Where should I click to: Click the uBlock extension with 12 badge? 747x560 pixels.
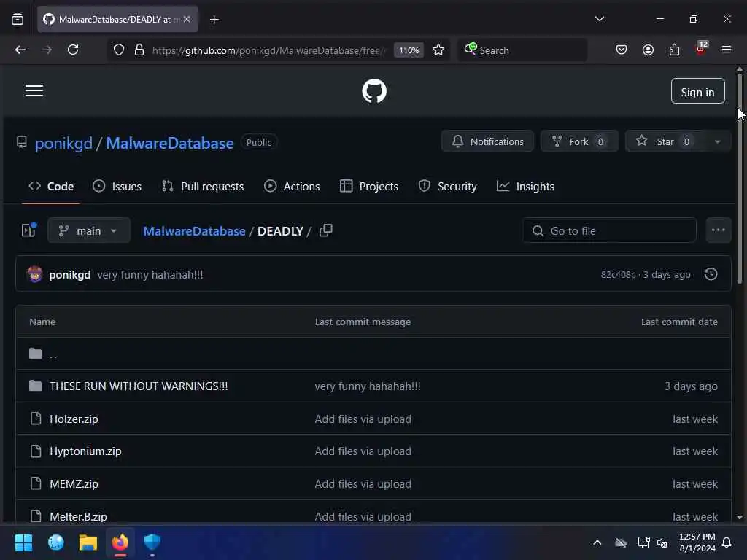pyautogui.click(x=701, y=49)
